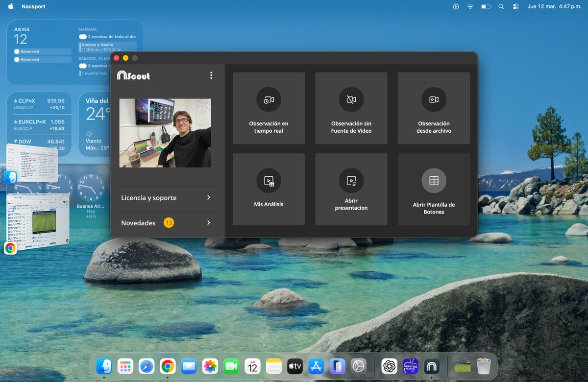
Task: Click the Nacsport icon in the Dock
Action: [432, 366]
